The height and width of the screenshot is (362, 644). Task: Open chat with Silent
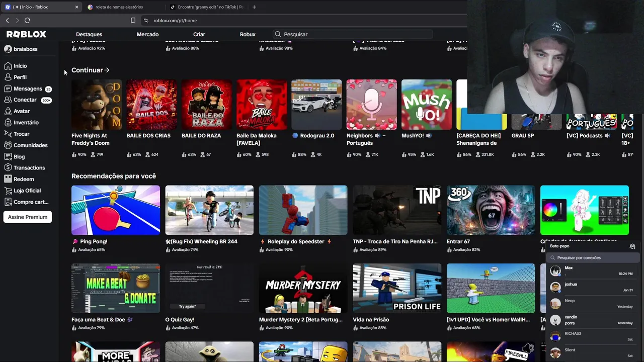[593, 352]
